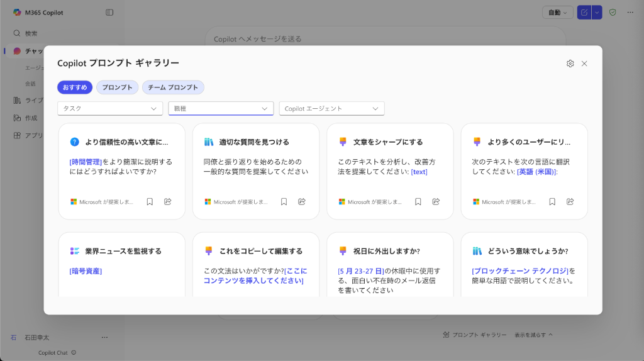Select the チーム プロンプト tab
Image resolution: width=644 pixels, height=361 pixels.
coord(173,87)
